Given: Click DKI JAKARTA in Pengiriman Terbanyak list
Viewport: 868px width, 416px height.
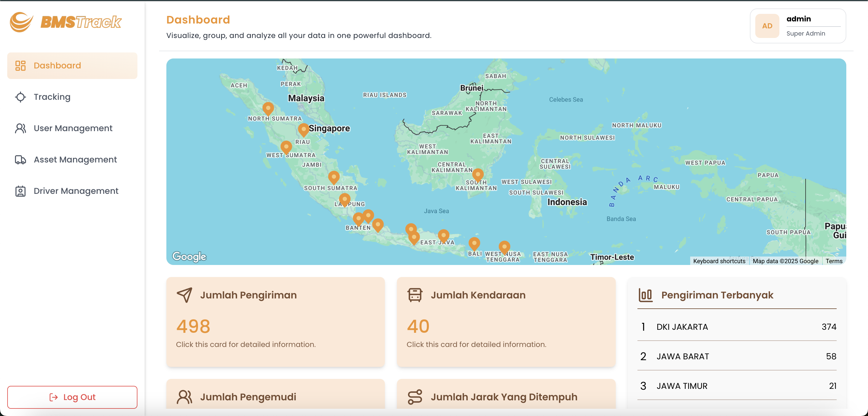Looking at the screenshot, I should pos(682,326).
